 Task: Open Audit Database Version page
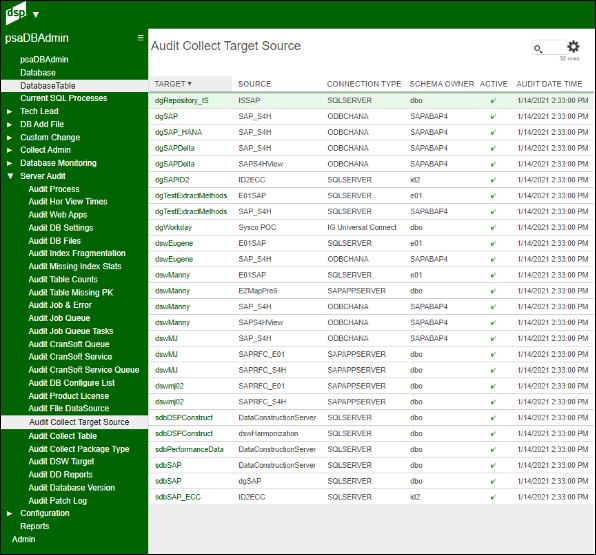[x=71, y=488]
